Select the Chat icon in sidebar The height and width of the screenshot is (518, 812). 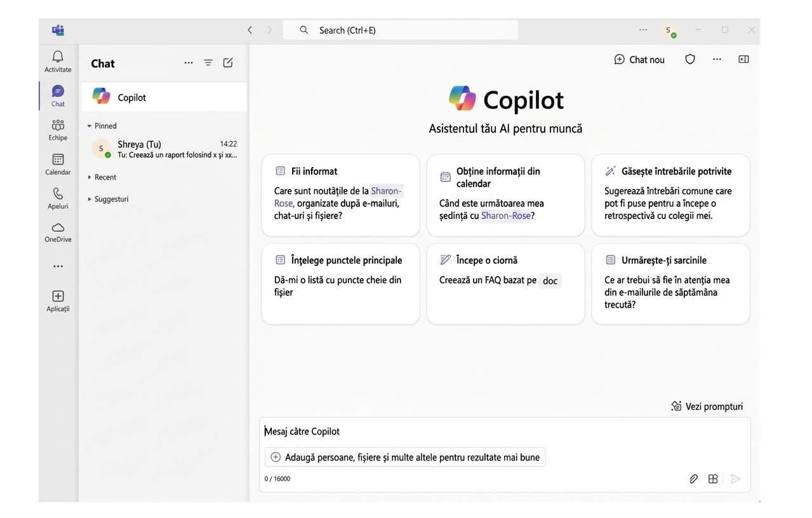tap(58, 96)
